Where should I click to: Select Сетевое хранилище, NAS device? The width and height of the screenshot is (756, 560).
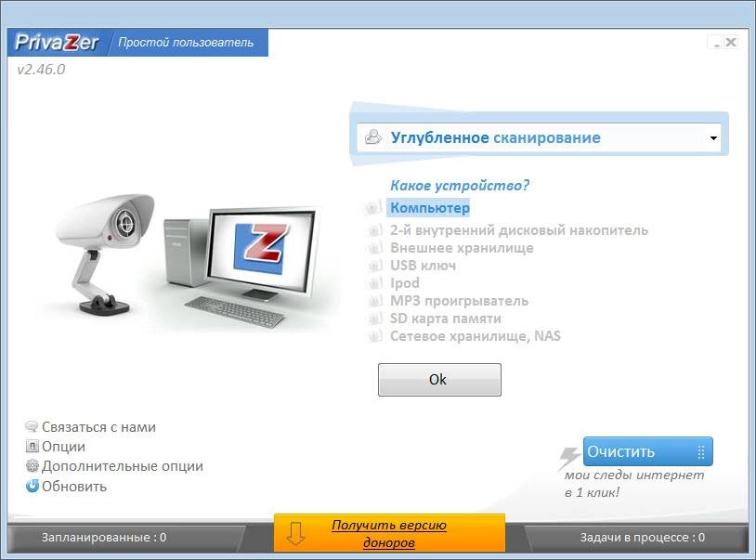pos(475,336)
